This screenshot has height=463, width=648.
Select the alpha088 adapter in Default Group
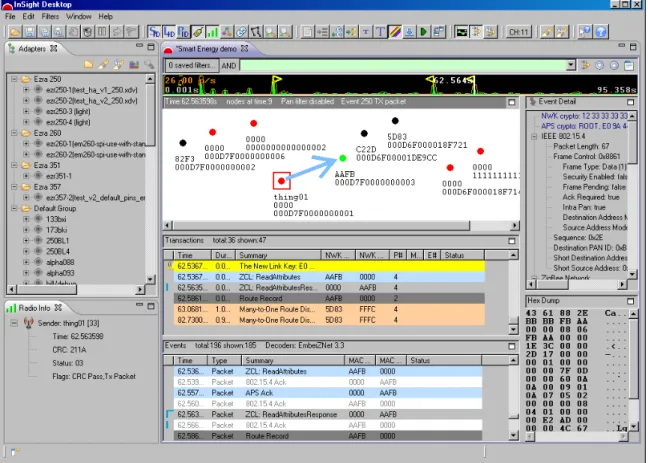[60, 262]
